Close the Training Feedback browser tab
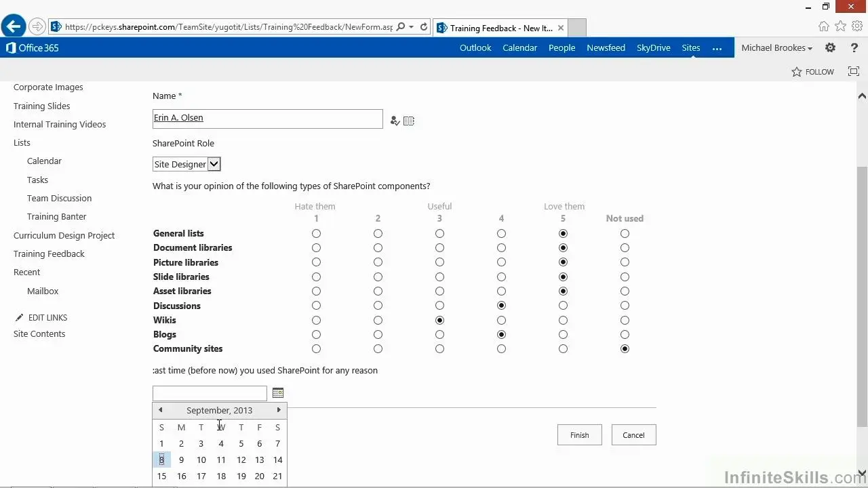Viewport: 868px width, 488px height. pos(561,28)
